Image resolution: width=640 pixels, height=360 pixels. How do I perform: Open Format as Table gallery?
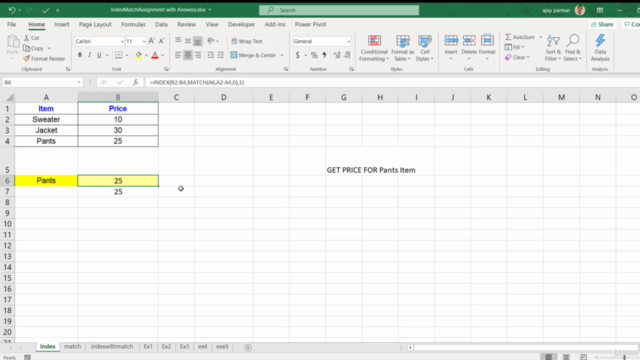pyautogui.click(x=402, y=48)
